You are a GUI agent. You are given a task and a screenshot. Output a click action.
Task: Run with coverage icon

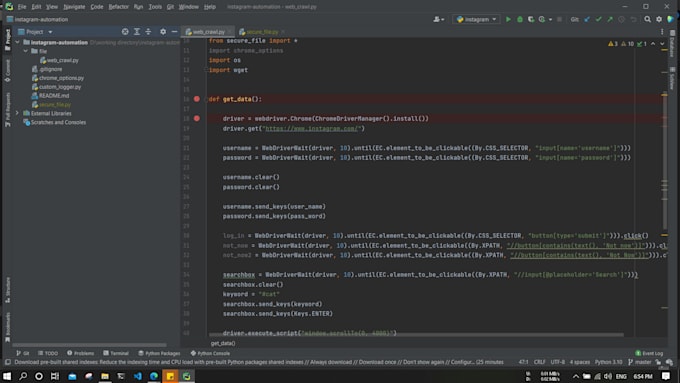530,19
